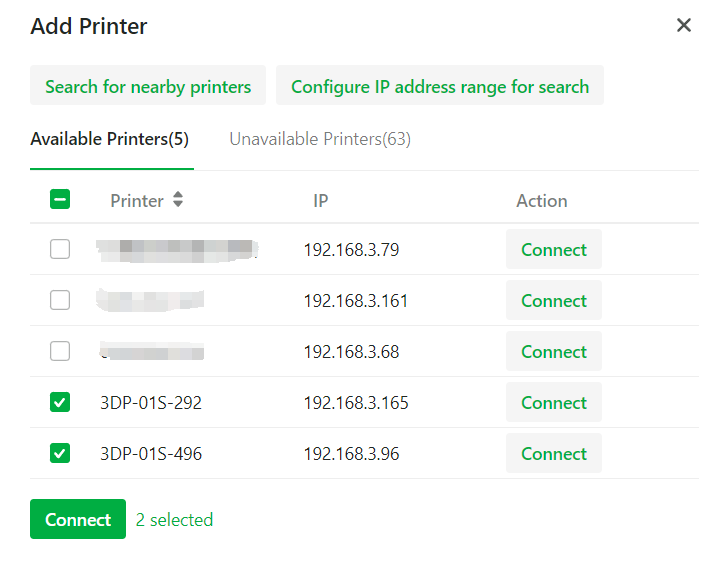
Task: Check the printer at 192.168.3.79
Action: 60,249
